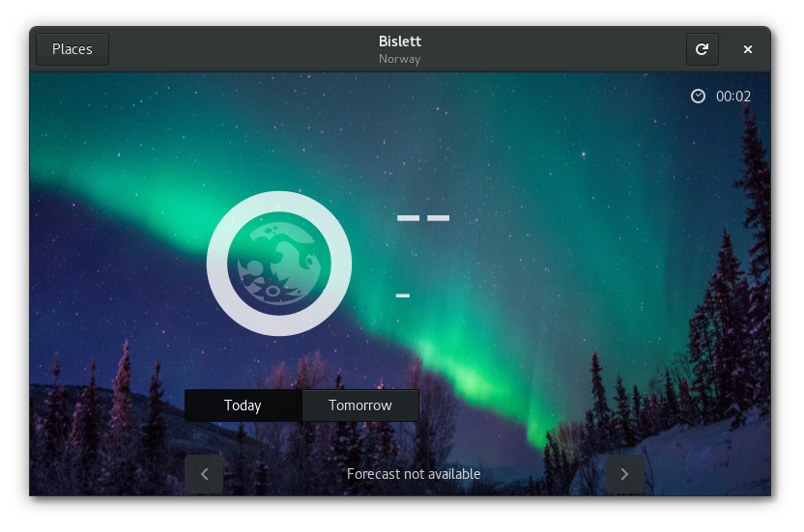Close the weather window
Screen dimensions: 804x532
point(748,49)
